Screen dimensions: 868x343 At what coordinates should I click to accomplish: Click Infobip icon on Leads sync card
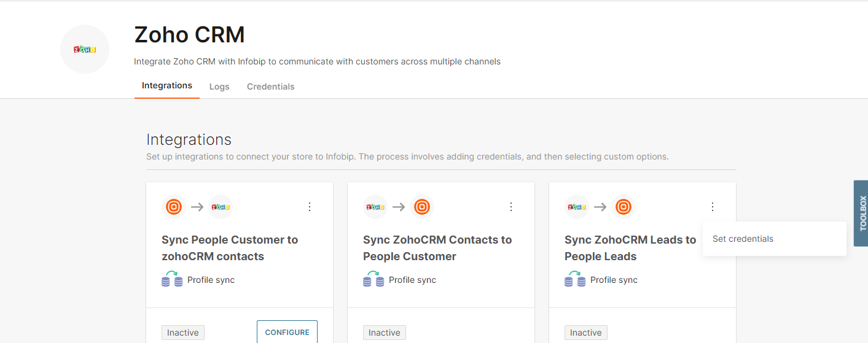(x=623, y=207)
